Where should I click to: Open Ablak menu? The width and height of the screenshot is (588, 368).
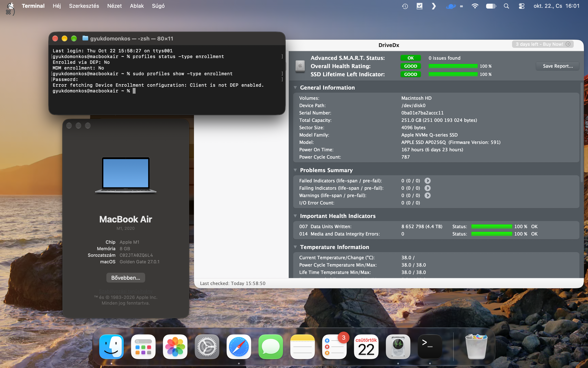coord(137,6)
